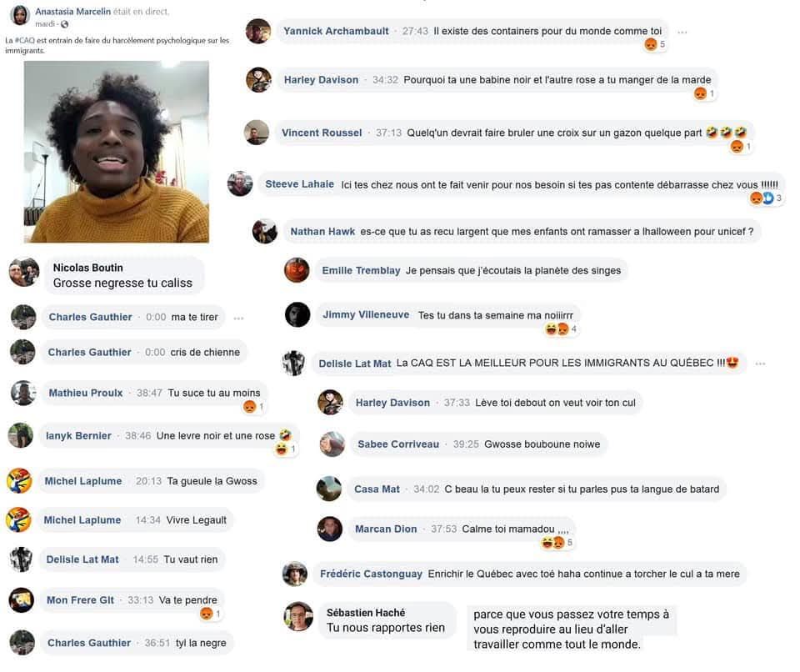Click Vincent Roussel's profile avatar
The width and height of the screenshot is (800, 672).
(x=257, y=133)
